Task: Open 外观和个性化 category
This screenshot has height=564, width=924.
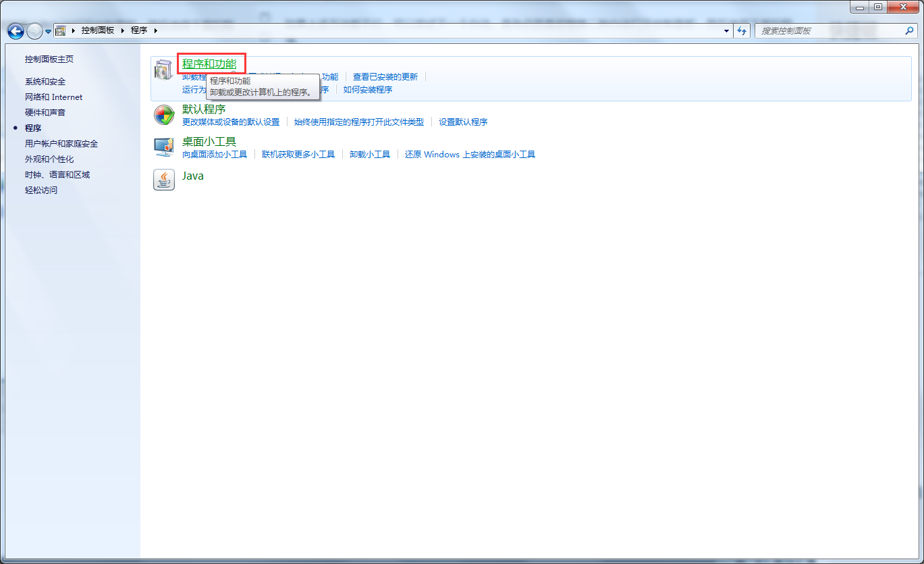Action: [49, 159]
